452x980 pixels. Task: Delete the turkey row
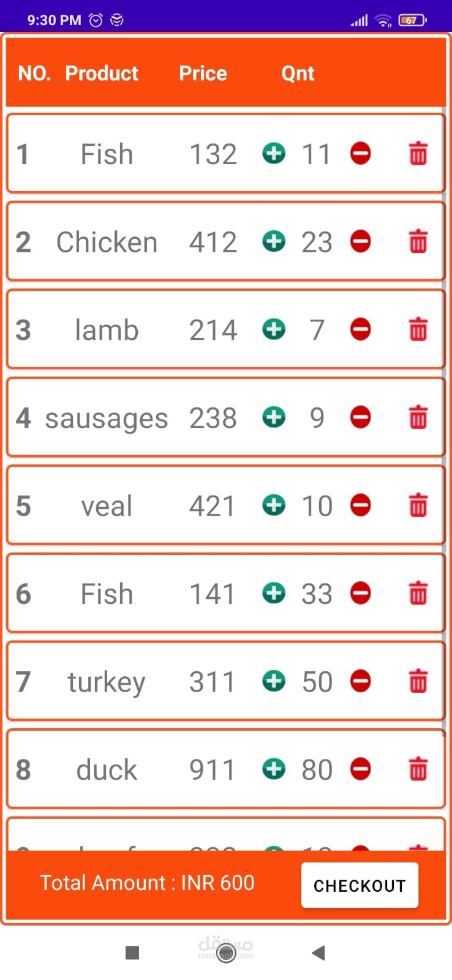coord(418,681)
